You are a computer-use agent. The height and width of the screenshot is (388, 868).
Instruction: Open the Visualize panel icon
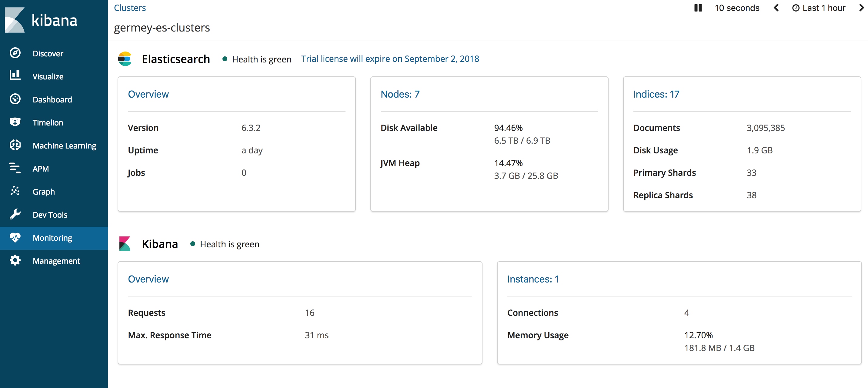click(x=15, y=76)
